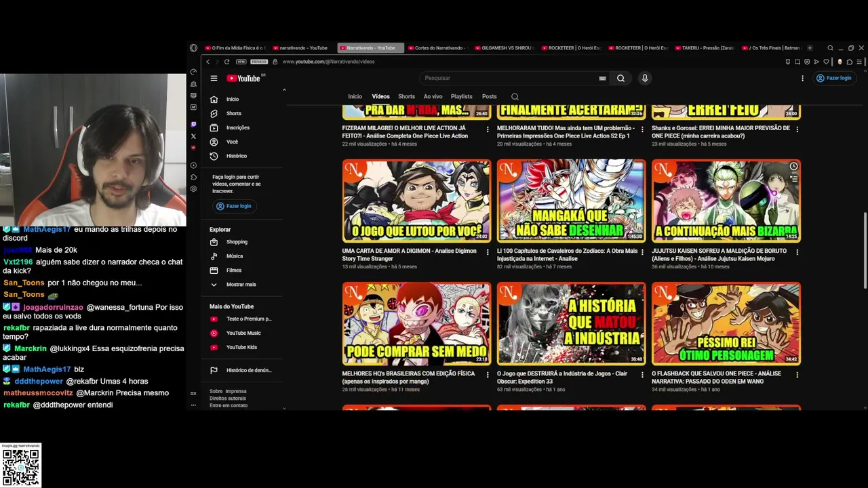Click Fazer login button in top header
868x488 pixels.
pos(834,79)
